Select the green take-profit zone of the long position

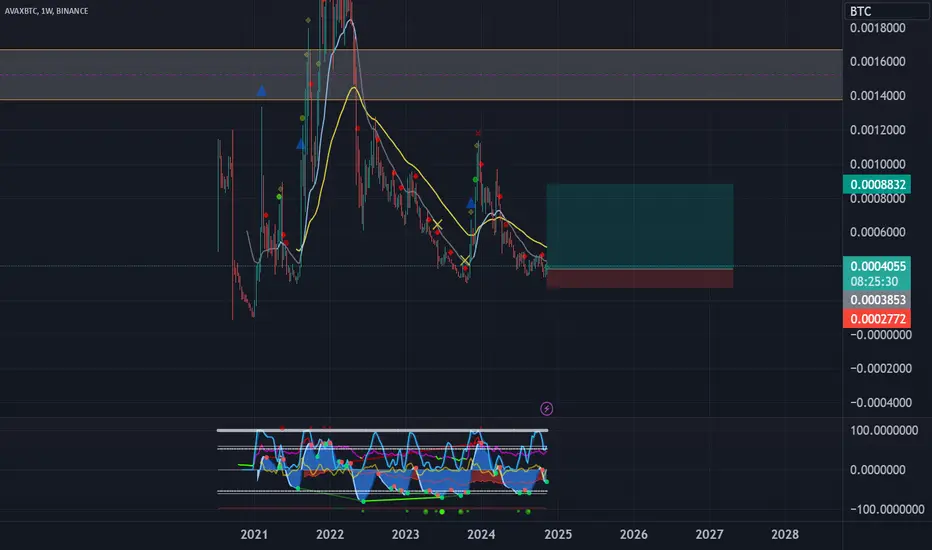pos(640,226)
